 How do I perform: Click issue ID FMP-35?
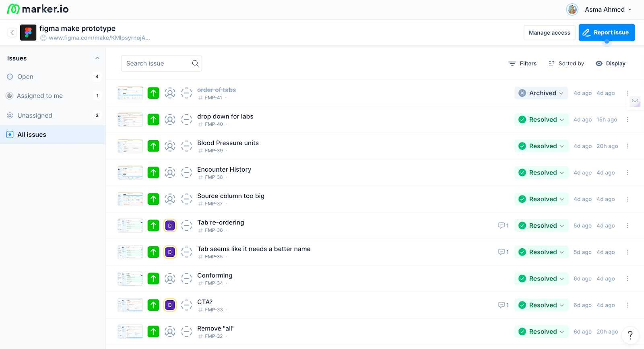[214, 257]
